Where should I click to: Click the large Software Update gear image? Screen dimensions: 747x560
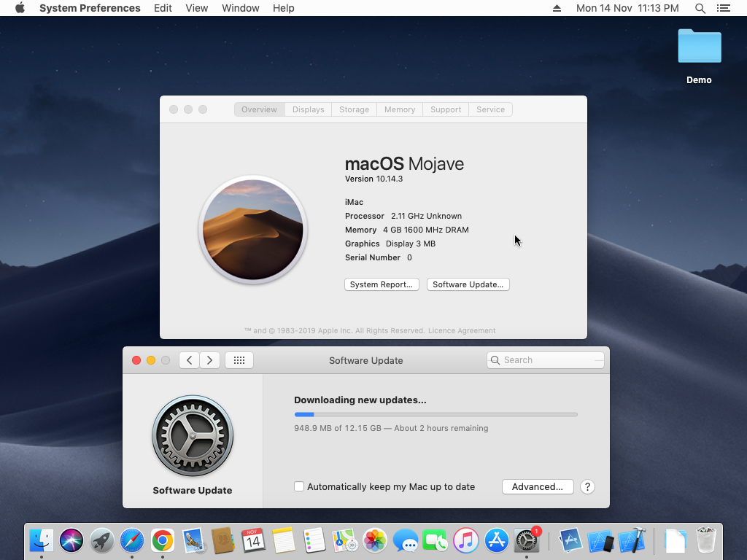tap(193, 435)
